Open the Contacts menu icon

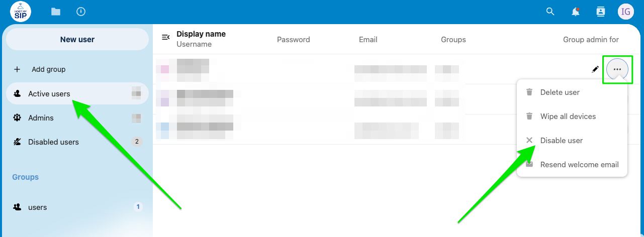tap(600, 12)
